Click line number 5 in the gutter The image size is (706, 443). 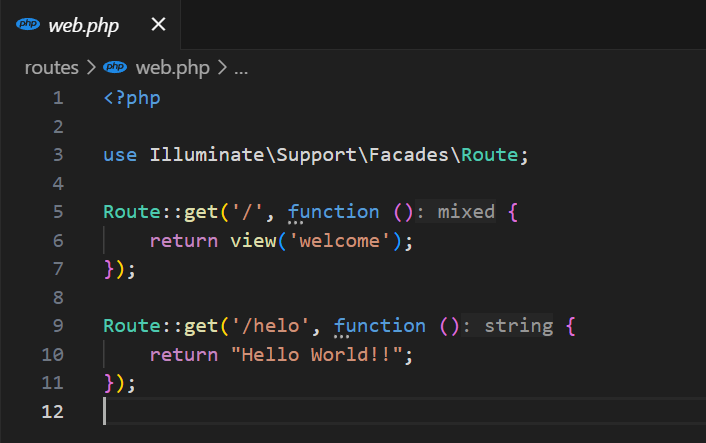pos(57,212)
